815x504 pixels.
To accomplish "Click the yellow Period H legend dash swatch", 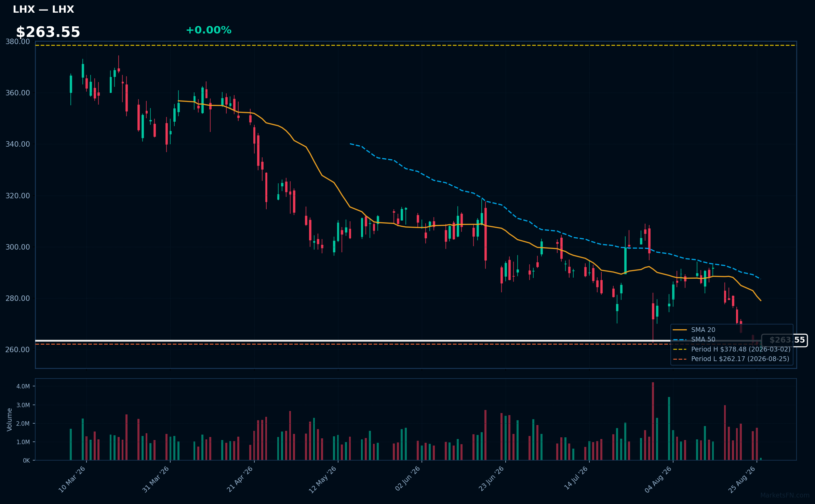I will coord(680,349).
